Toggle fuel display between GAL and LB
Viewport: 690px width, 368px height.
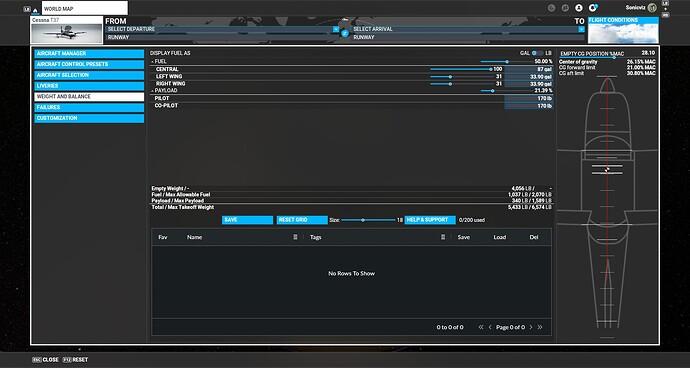tap(537, 53)
